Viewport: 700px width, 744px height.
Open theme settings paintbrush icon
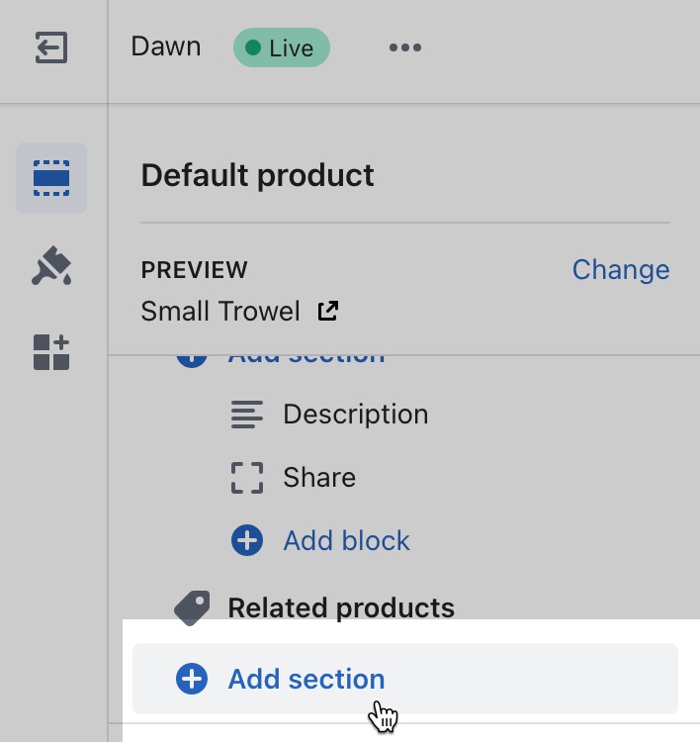pyautogui.click(x=51, y=266)
